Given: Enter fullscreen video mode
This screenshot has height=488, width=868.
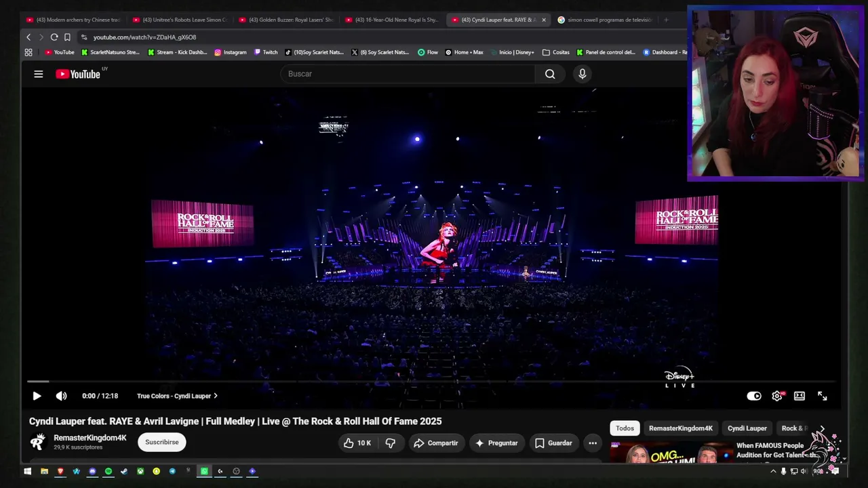Looking at the screenshot, I should (x=822, y=396).
